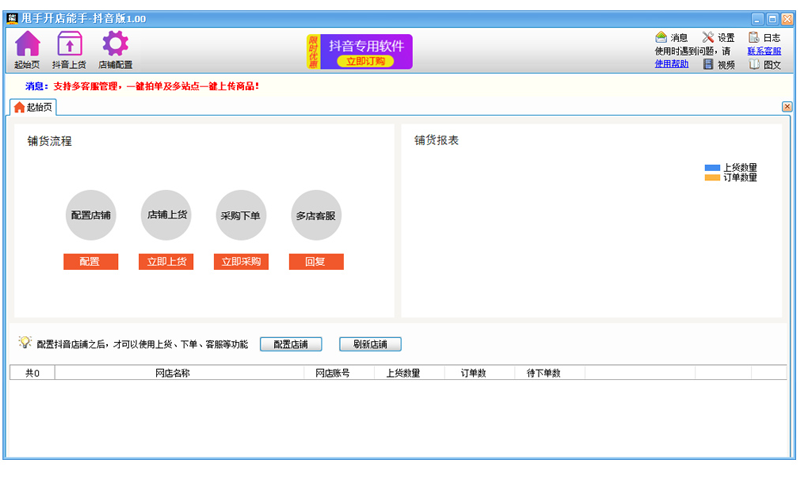Sort by 网店名称 column header
This screenshot has height=482, width=800.
[179, 373]
